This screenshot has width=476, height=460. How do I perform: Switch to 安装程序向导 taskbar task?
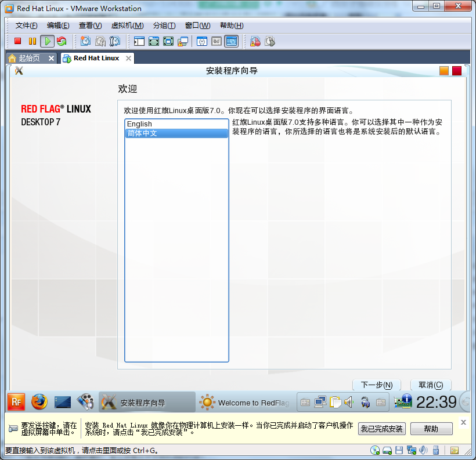point(147,403)
